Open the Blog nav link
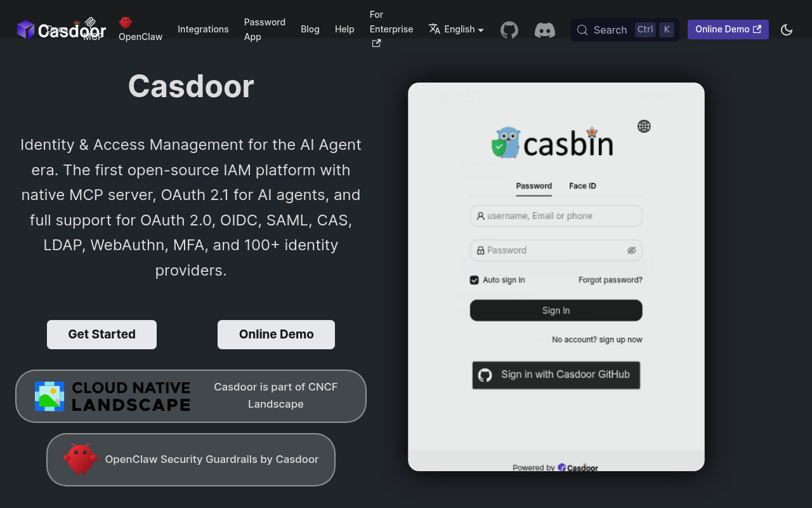 click(x=310, y=29)
